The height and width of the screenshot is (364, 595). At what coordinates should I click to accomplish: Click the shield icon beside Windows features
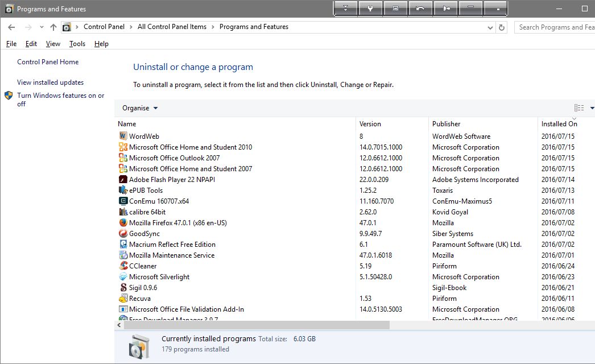pos(9,96)
